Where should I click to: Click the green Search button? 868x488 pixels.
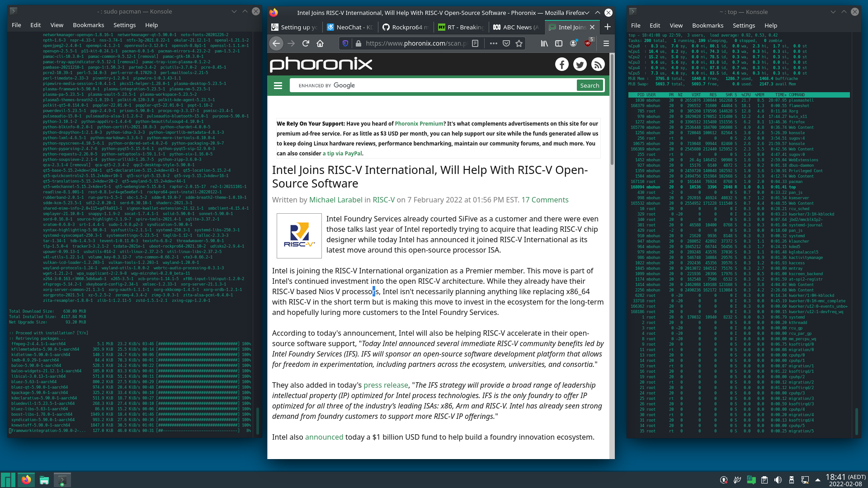coord(590,85)
